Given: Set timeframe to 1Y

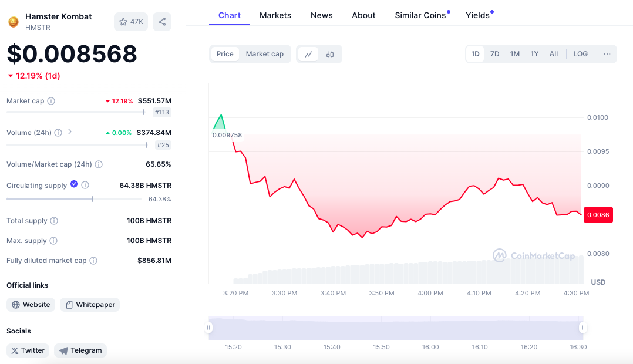Looking at the screenshot, I should 534,54.
